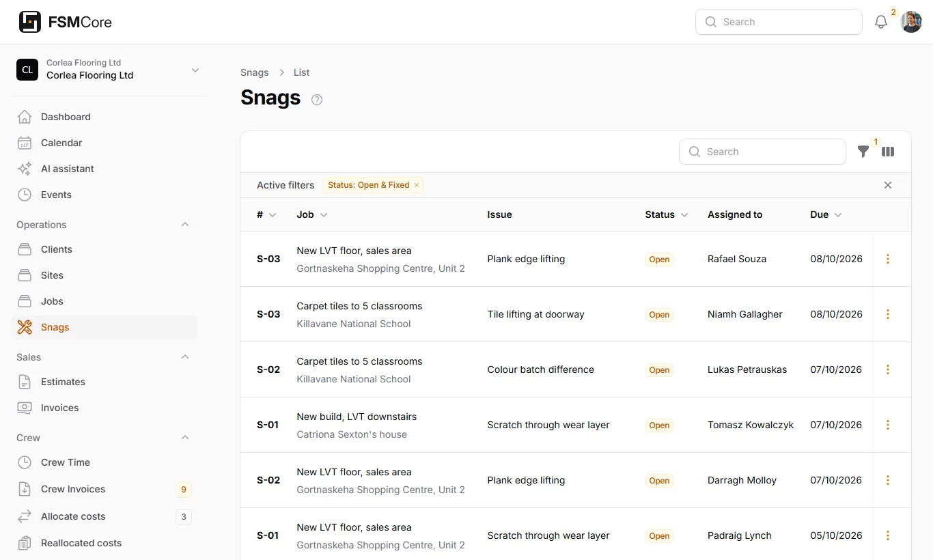Click issue 'Colour batch difference'
Viewport: 933px width, 560px height.
(x=540, y=369)
